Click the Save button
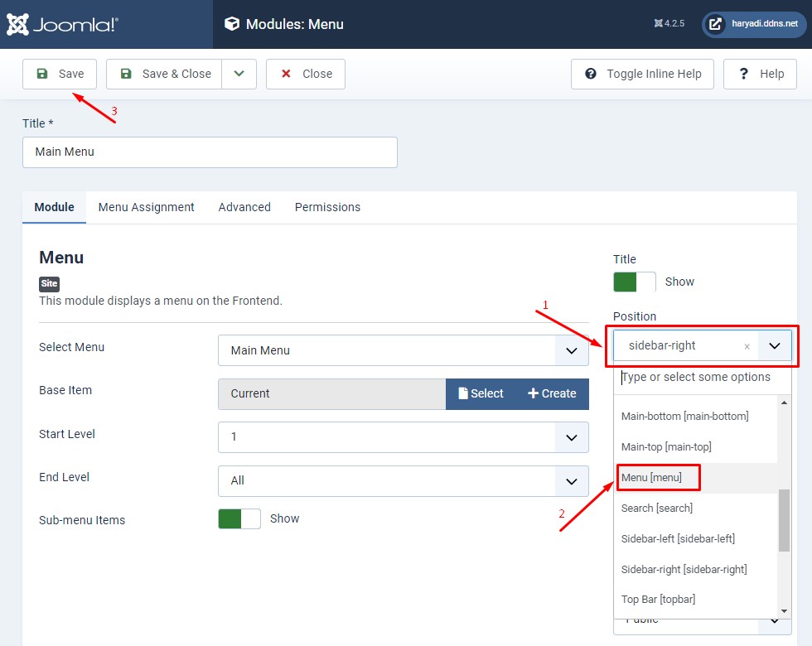This screenshot has height=646, width=812. pyautogui.click(x=60, y=74)
